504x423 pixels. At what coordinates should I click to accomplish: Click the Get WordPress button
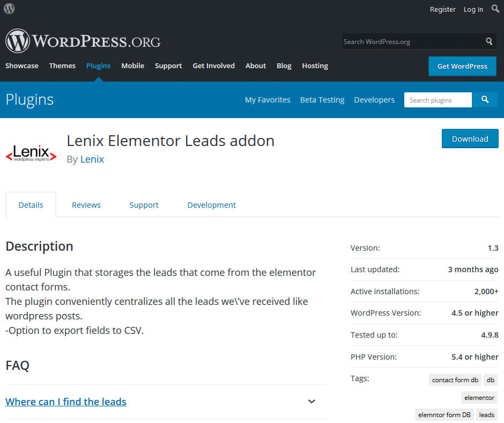[x=462, y=67]
